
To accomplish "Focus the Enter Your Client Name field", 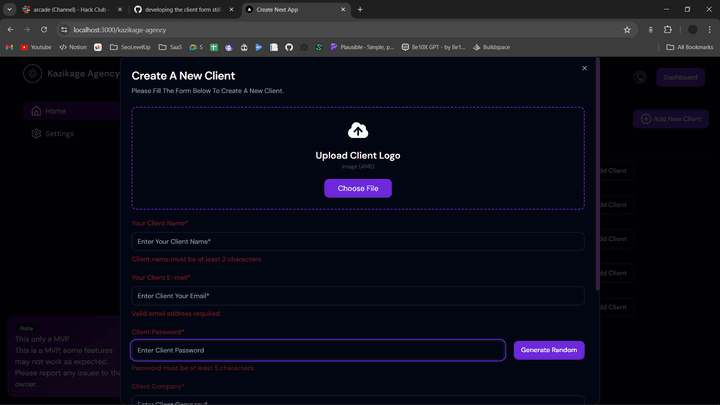I will pos(358,242).
